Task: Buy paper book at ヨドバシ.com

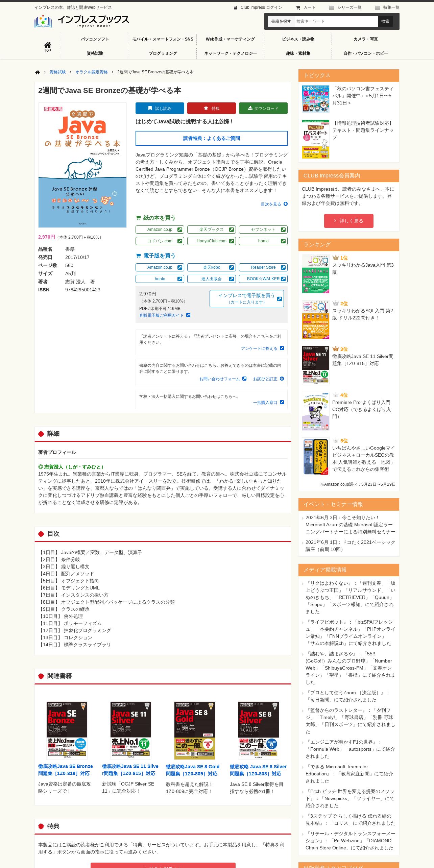Action: (160, 241)
